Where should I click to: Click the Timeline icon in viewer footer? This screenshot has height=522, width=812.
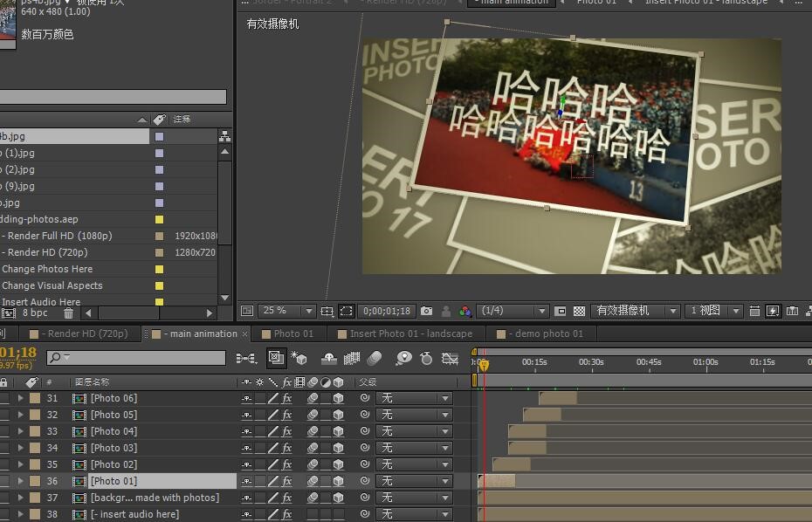(792, 311)
